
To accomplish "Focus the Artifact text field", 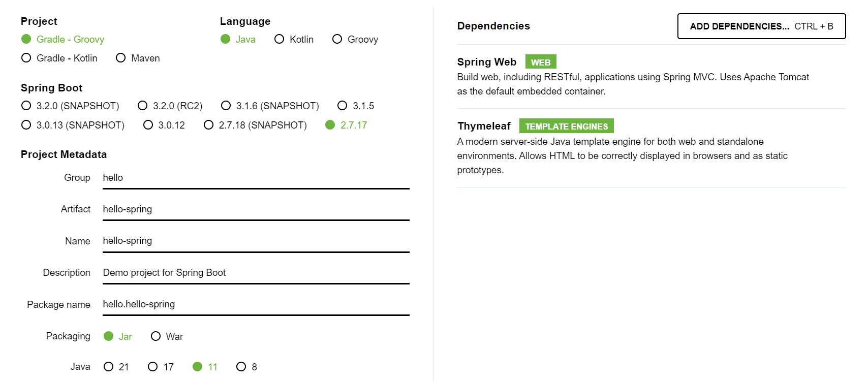I will (x=256, y=209).
